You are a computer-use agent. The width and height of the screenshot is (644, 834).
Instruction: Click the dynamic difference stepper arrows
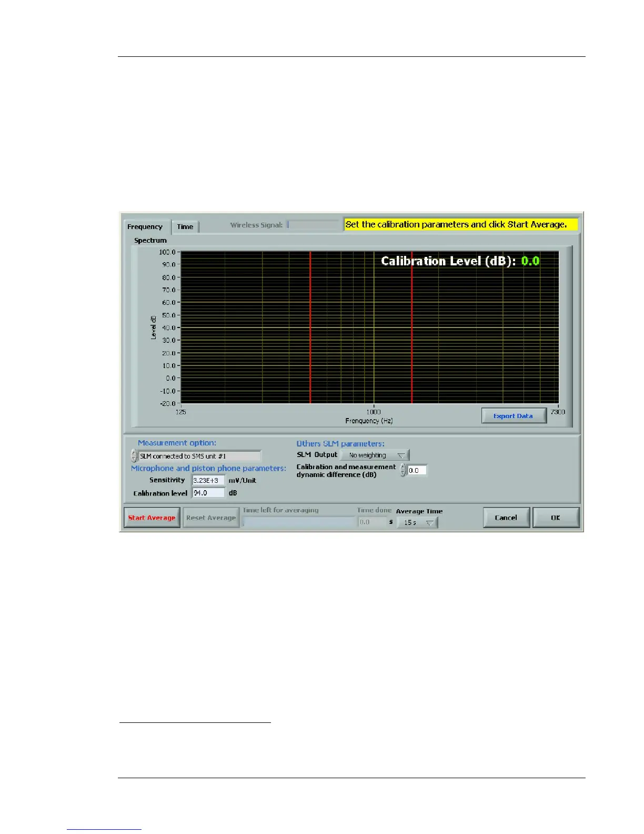pyautogui.click(x=404, y=470)
